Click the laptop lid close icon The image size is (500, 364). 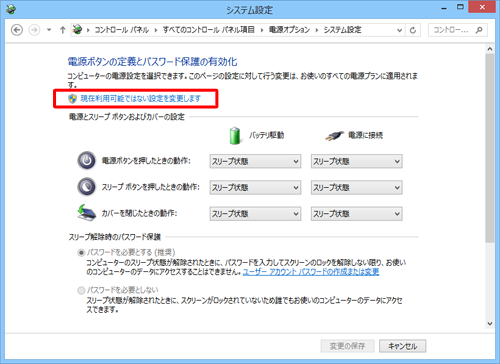[87, 213]
